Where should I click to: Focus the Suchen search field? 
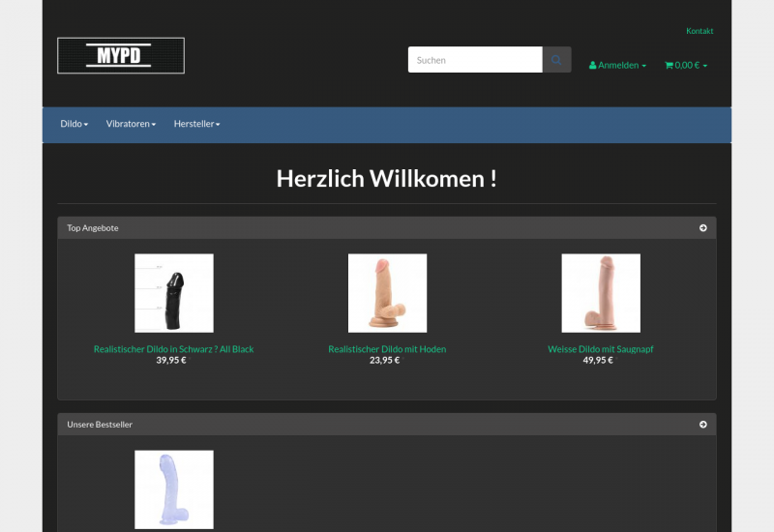pos(475,60)
